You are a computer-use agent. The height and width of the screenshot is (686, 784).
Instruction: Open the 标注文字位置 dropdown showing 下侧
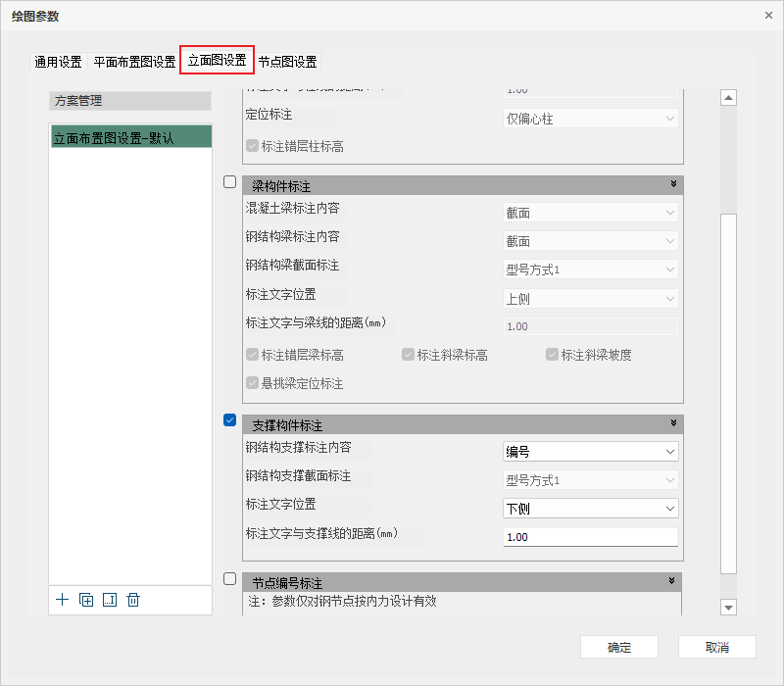pos(590,509)
